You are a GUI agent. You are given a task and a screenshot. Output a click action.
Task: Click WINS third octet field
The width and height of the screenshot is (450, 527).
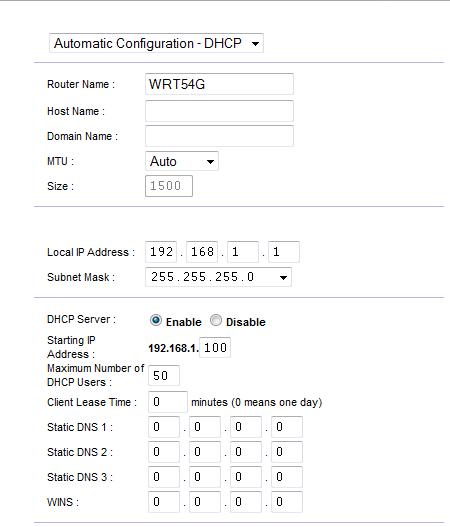click(x=246, y=502)
